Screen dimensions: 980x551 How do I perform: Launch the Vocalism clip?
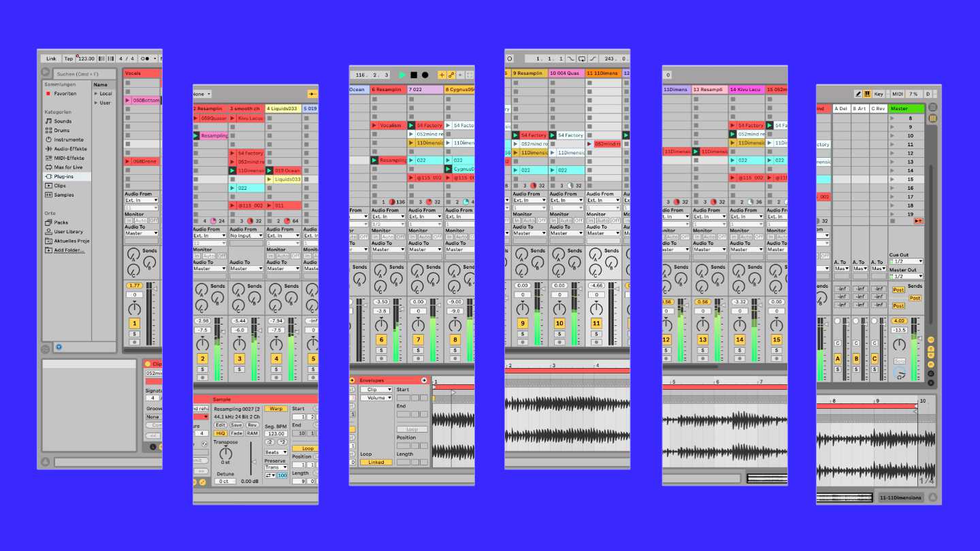(x=389, y=125)
